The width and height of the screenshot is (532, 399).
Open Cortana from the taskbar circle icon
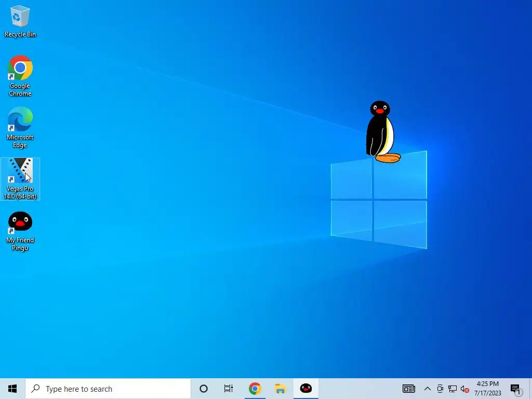pyautogui.click(x=204, y=389)
